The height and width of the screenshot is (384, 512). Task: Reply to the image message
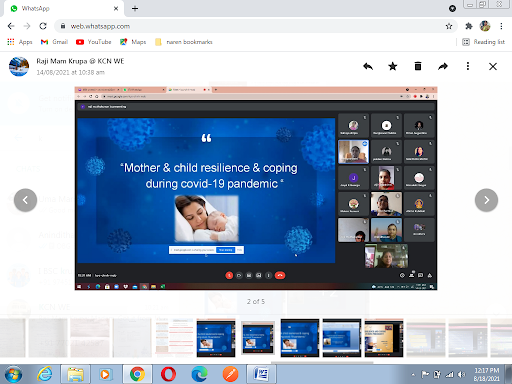368,66
